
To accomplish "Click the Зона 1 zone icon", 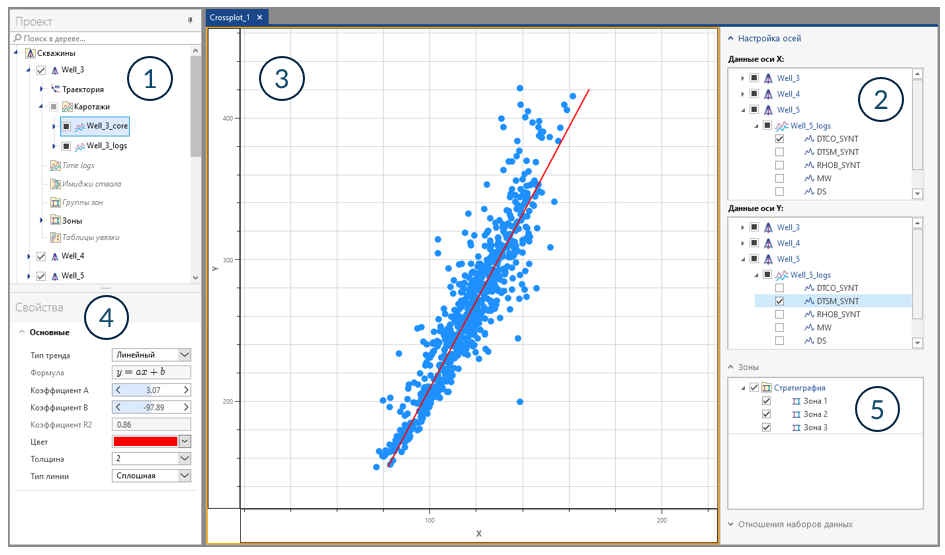I will (x=796, y=401).
